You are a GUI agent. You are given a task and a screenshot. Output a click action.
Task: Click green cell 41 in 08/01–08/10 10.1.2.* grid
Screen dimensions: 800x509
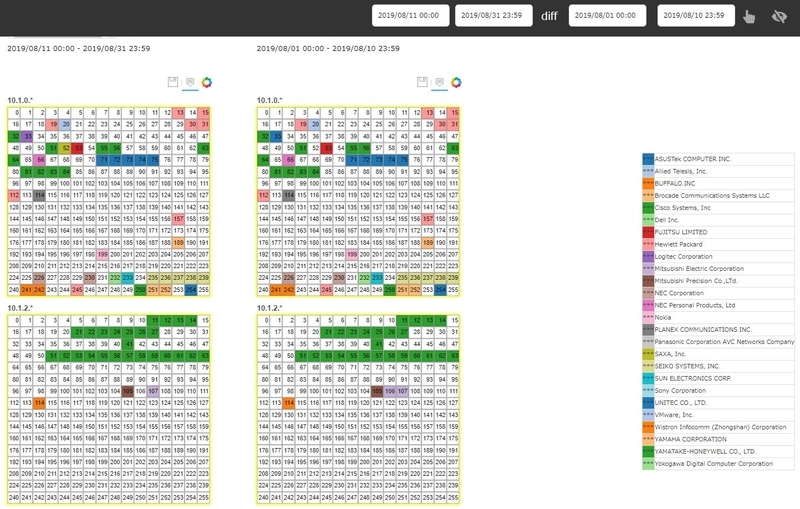pyautogui.click(x=377, y=343)
